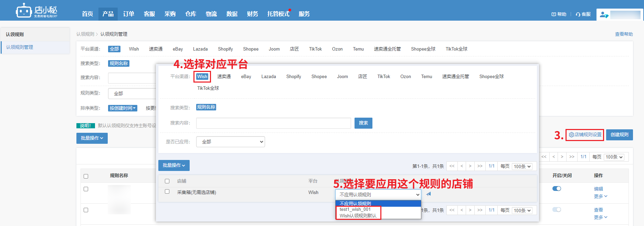Viewport: 644px width, 226px height.
Task: Open 是否已应用 全部 select box
Action: (x=231, y=142)
